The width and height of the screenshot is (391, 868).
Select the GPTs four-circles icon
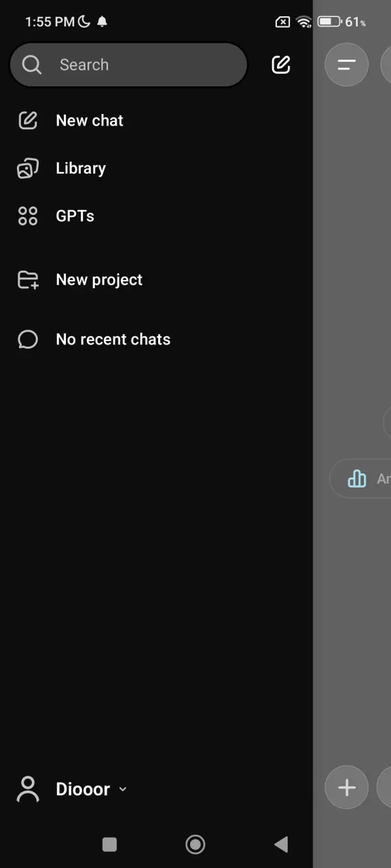pos(28,216)
